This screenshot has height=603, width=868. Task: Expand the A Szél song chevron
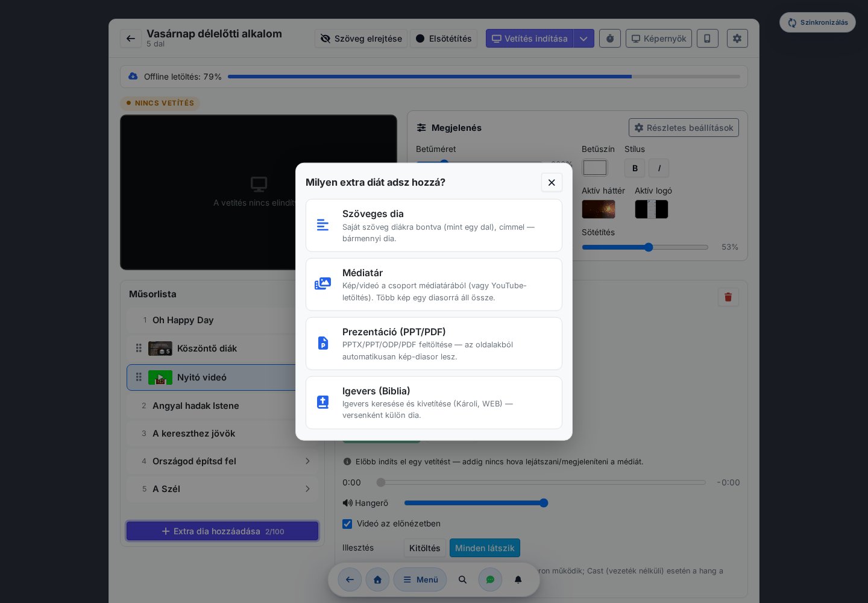pyautogui.click(x=307, y=489)
